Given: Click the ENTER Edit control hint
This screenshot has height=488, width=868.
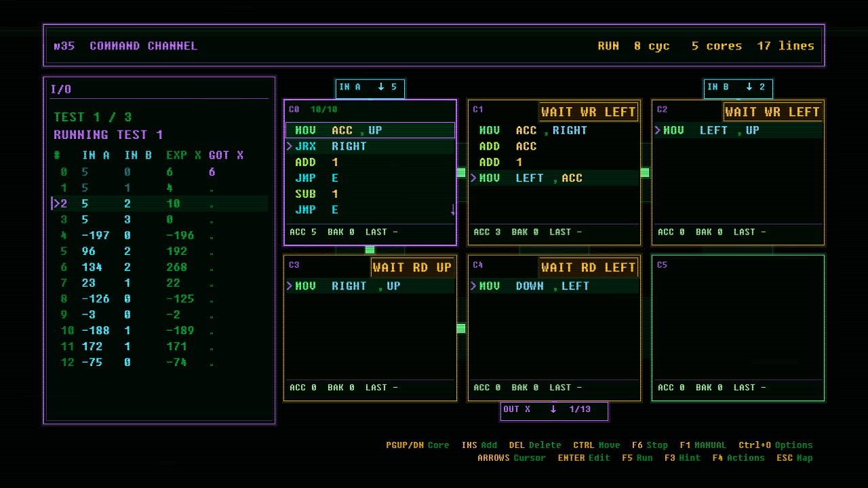Looking at the screenshot, I should point(584,458).
